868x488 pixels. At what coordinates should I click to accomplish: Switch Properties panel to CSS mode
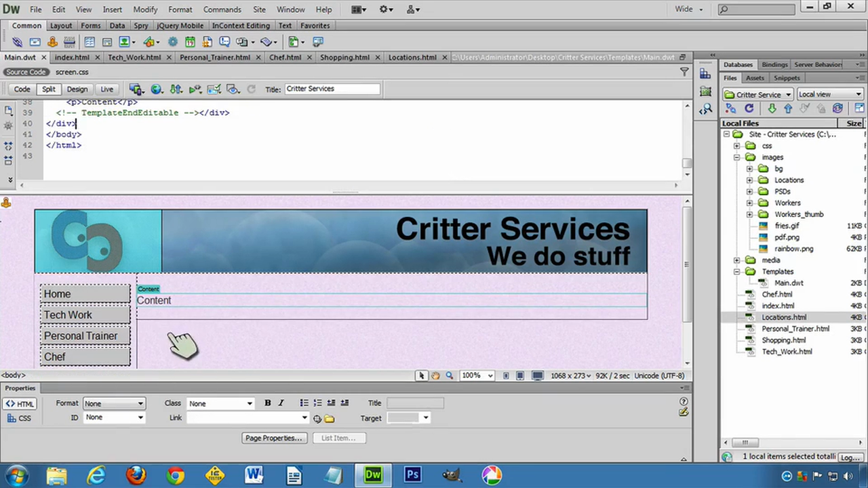coord(19,418)
